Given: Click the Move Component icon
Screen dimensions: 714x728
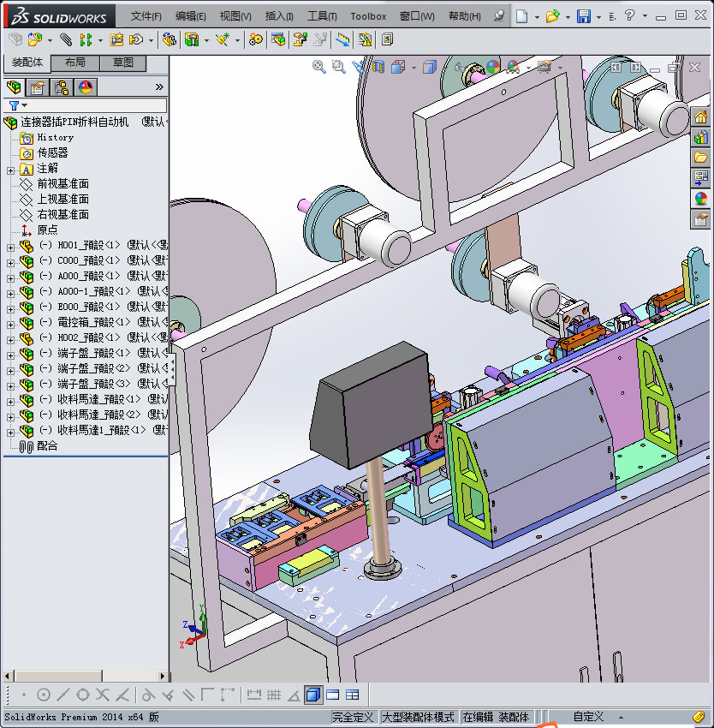Looking at the screenshot, I should (136, 40).
